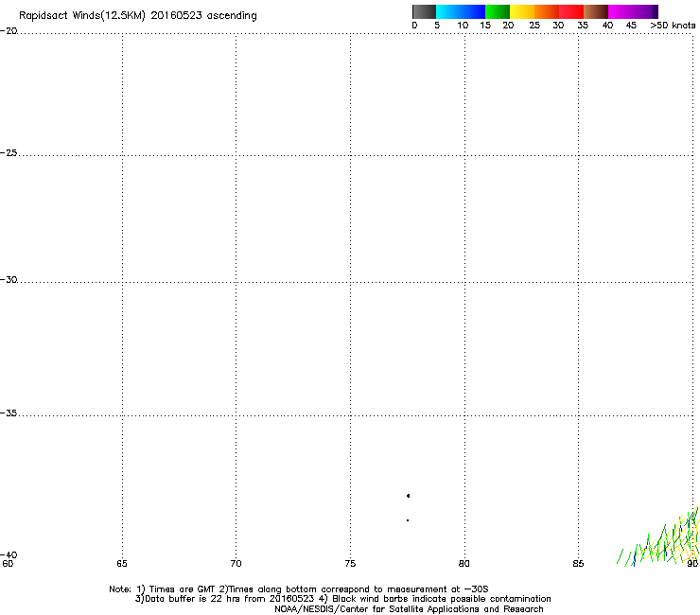Click the NOAA/NESDIS credit line
Viewport: 700px width, 615px height.
click(x=409, y=609)
